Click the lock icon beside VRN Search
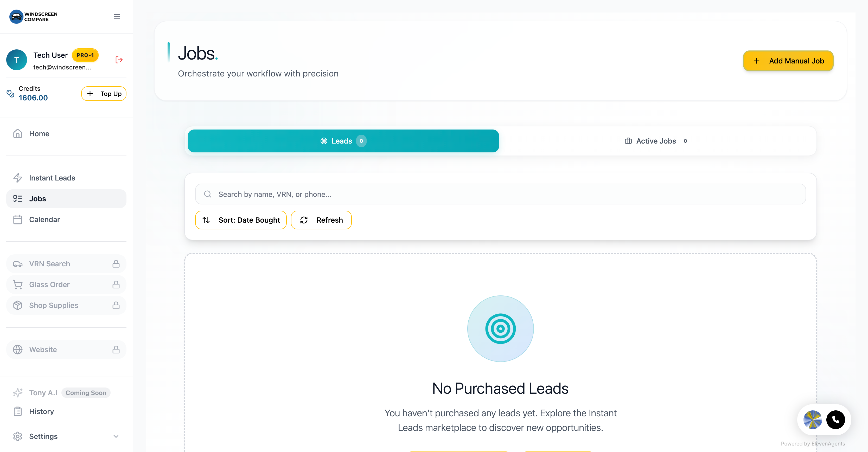This screenshot has width=868, height=452. click(116, 264)
